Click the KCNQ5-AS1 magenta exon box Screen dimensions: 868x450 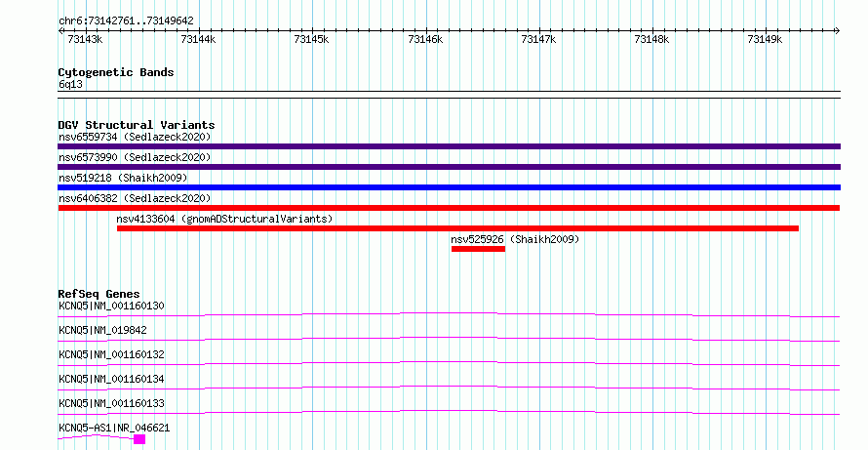pyautogui.click(x=139, y=439)
